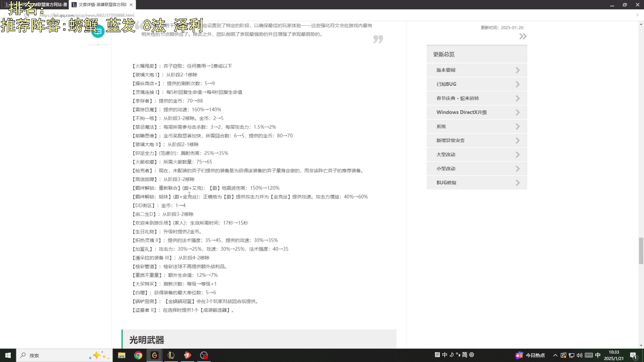The image size is (644, 362).
Task: Click the 【火箭收藏】 rocket count line
Action: click(172, 162)
